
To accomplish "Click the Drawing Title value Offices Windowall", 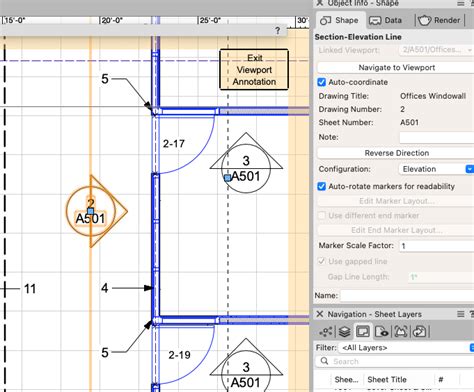I will [x=433, y=96].
